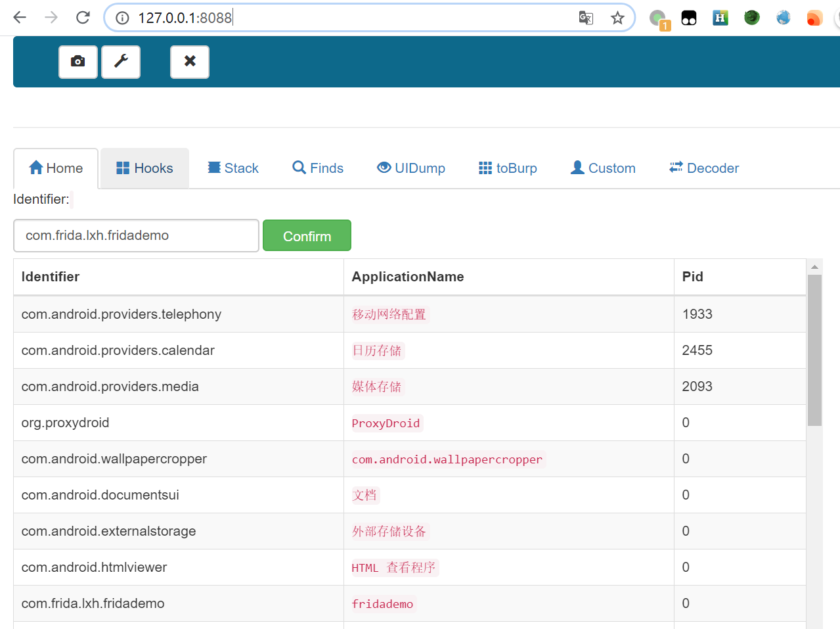Viewport: 840px width, 629px height.
Task: Open the Hooks tab
Action: (144, 168)
